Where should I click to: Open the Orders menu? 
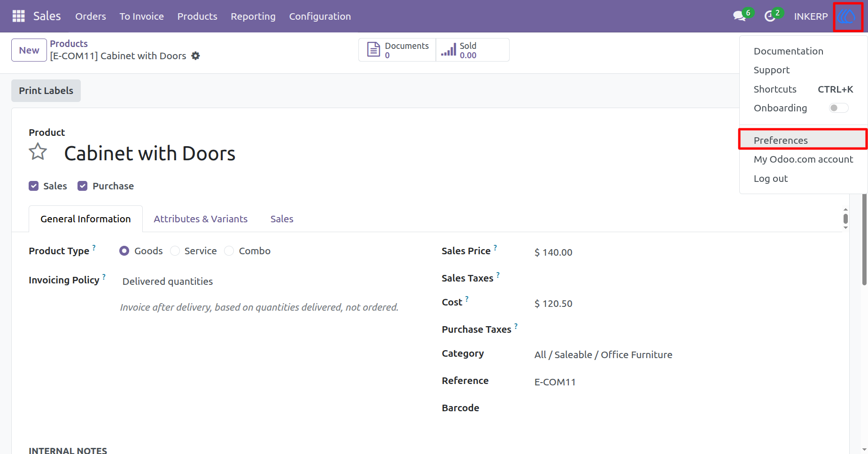point(91,16)
